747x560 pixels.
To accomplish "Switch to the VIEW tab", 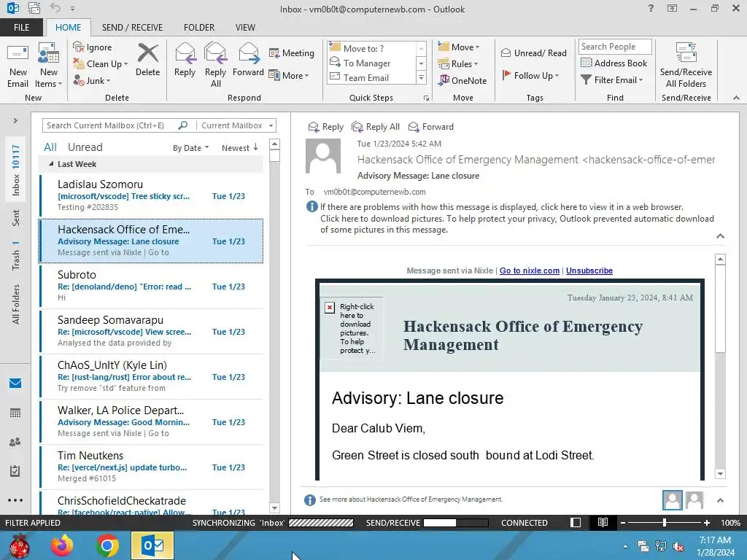I will 245,27.
